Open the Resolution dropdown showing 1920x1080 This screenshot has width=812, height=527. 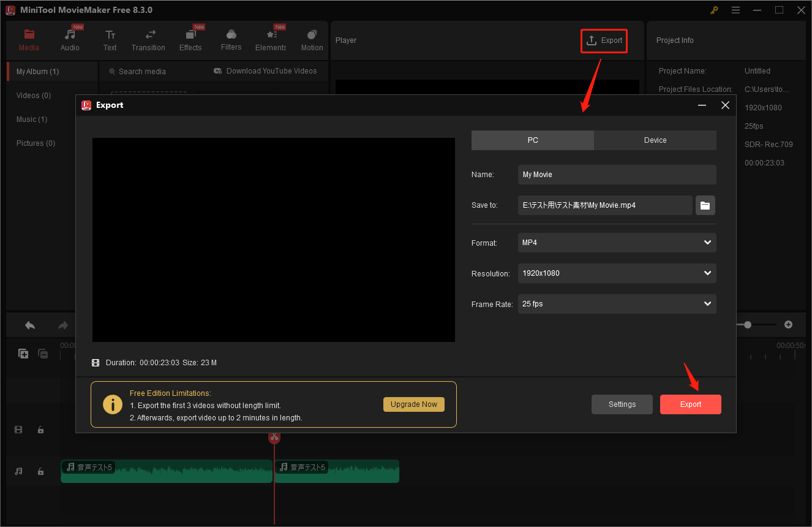pos(617,273)
